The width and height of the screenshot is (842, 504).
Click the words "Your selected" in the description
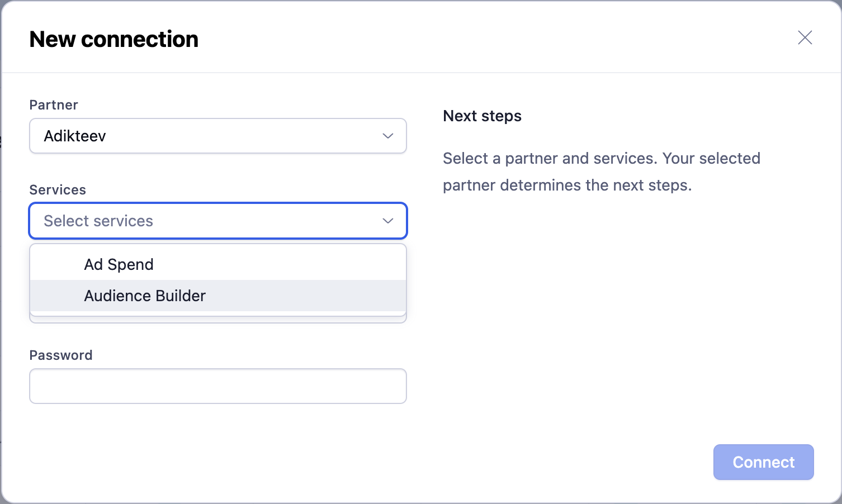click(x=711, y=158)
